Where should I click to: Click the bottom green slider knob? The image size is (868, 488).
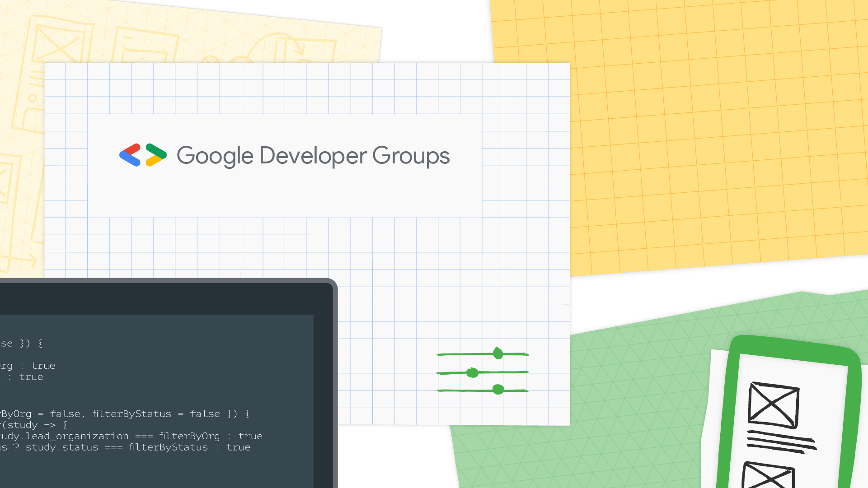point(498,390)
